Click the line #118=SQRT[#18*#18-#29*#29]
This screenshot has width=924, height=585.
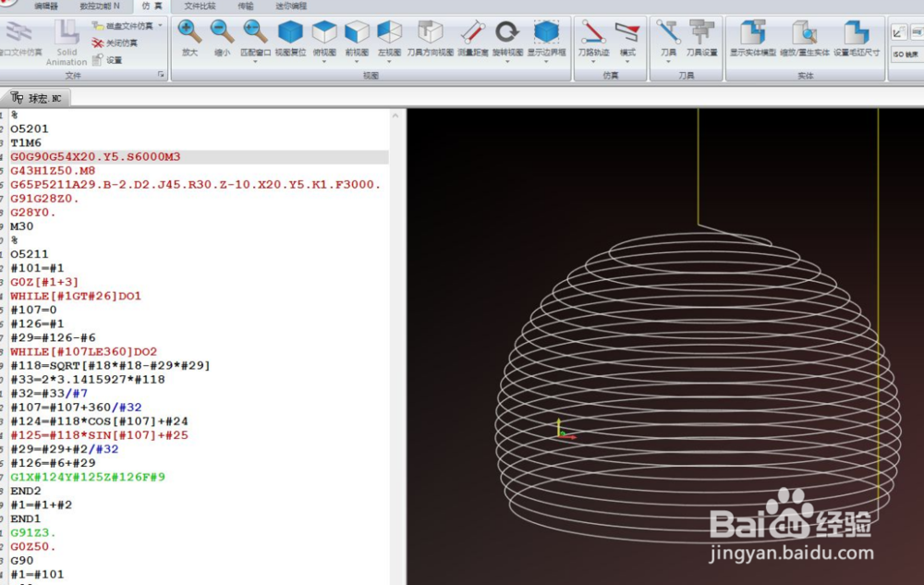click(x=110, y=365)
